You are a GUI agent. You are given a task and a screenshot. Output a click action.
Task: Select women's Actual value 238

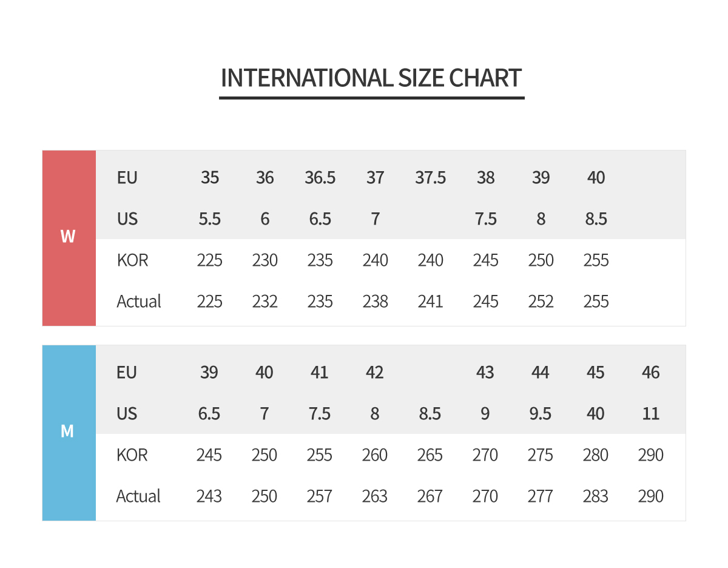point(375,302)
